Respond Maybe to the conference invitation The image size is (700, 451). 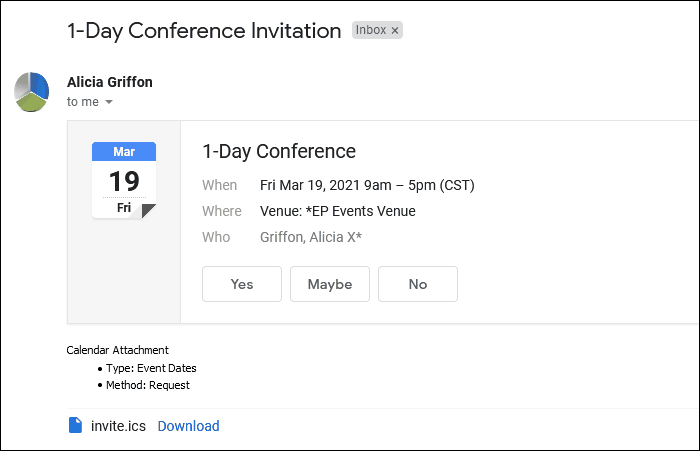coord(330,284)
